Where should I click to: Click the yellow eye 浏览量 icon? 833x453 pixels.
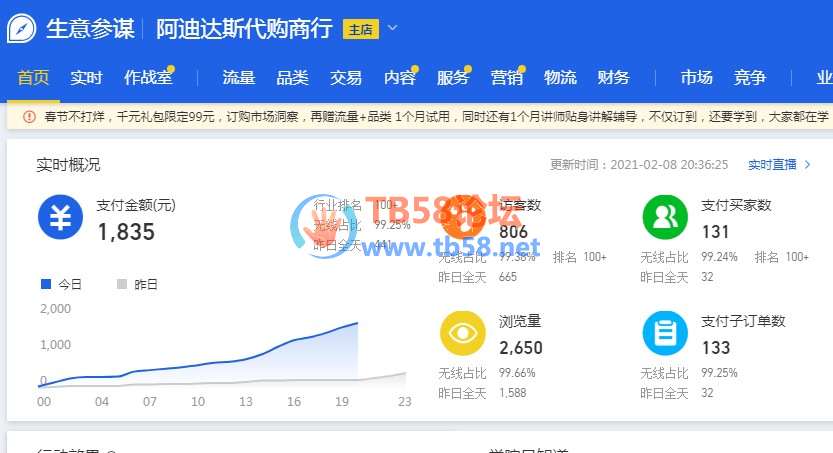point(462,334)
